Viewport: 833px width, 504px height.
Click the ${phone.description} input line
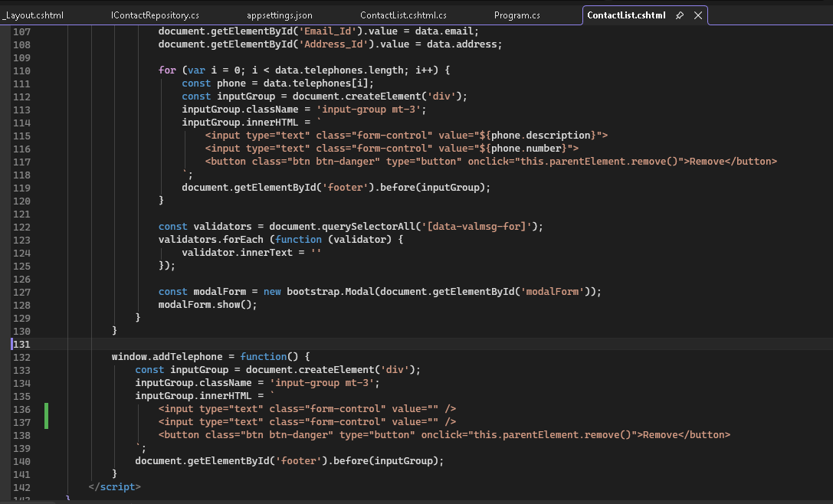click(x=406, y=136)
